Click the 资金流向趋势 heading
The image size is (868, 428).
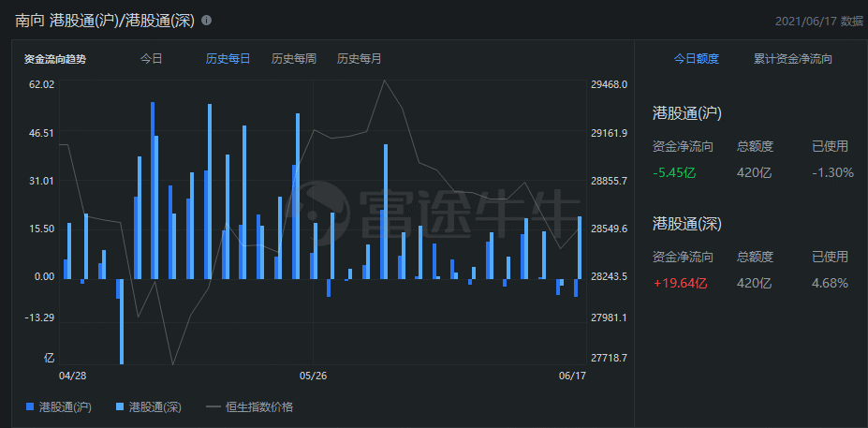(55, 59)
